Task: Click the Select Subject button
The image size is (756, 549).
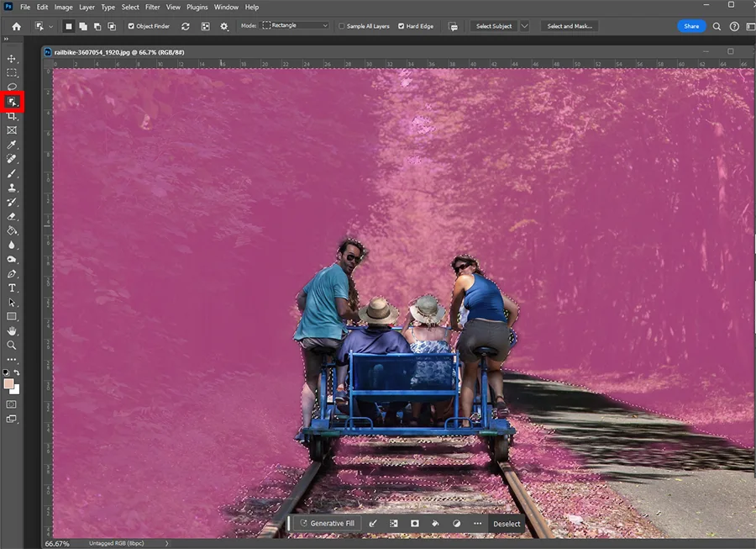Action: tap(494, 26)
